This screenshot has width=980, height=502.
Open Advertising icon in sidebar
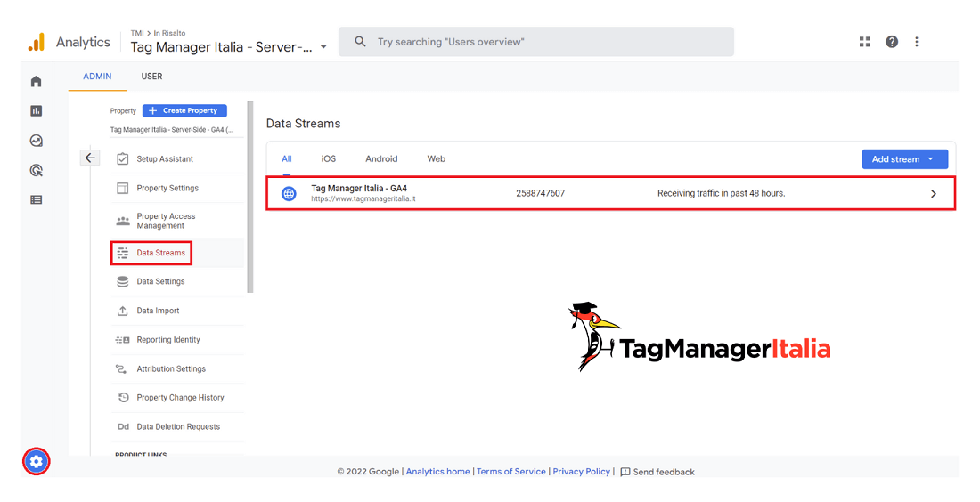[x=37, y=171]
